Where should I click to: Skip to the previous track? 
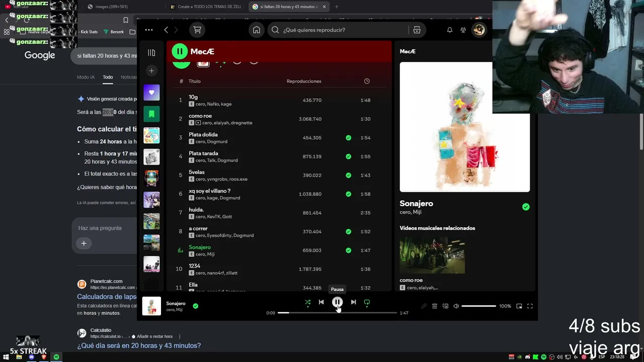pyautogui.click(x=321, y=302)
